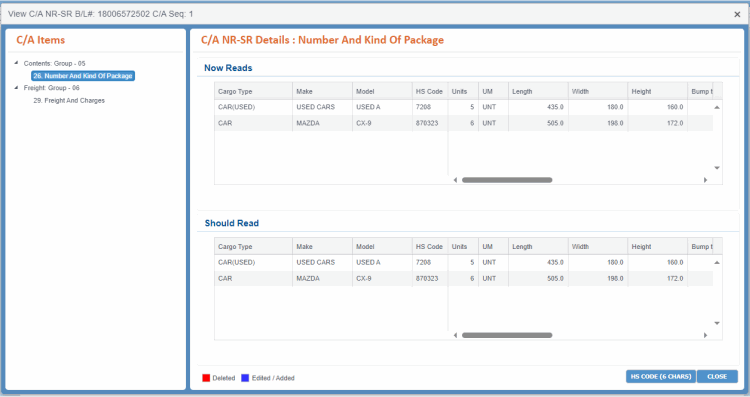Click width 198.0 in Now Reads
The image size is (750, 397).
click(598, 123)
